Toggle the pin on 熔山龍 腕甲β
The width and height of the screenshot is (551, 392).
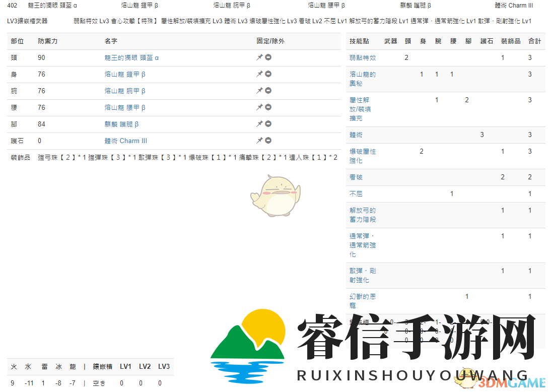(x=260, y=91)
